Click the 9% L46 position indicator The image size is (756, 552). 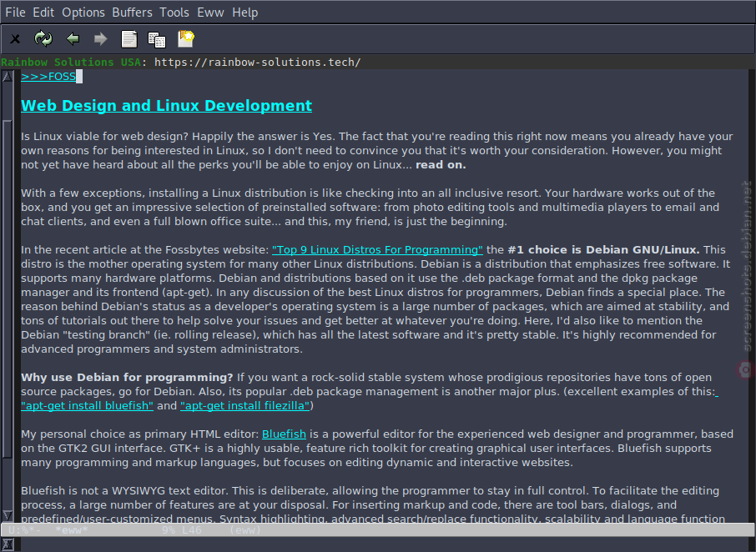tap(182, 530)
